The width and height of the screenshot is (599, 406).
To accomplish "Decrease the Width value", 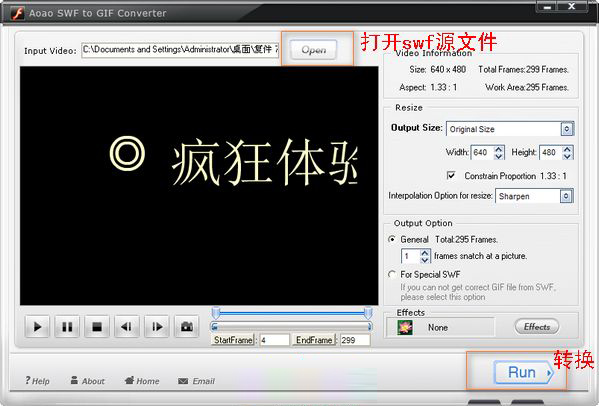I will coord(499,156).
